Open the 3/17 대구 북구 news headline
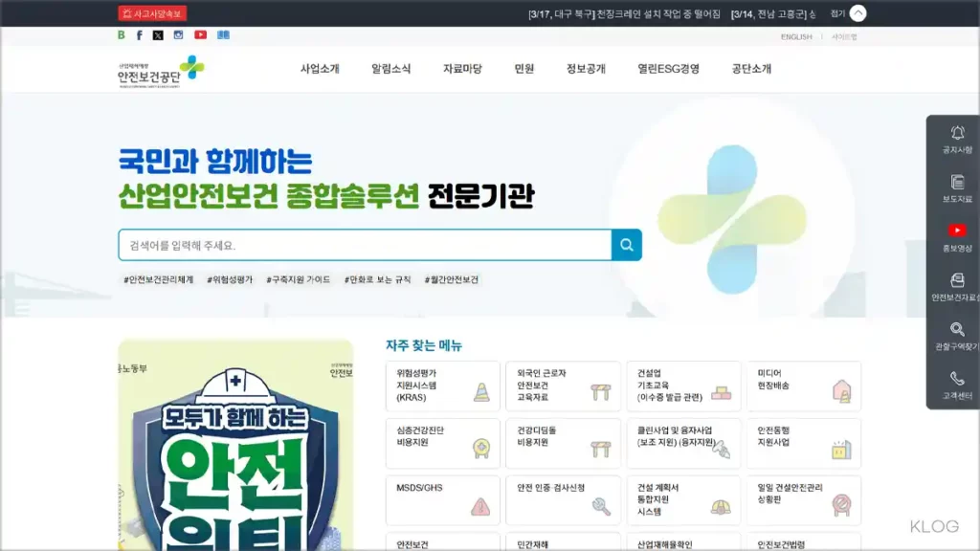Screen dimensions: 980x551 coord(624,13)
